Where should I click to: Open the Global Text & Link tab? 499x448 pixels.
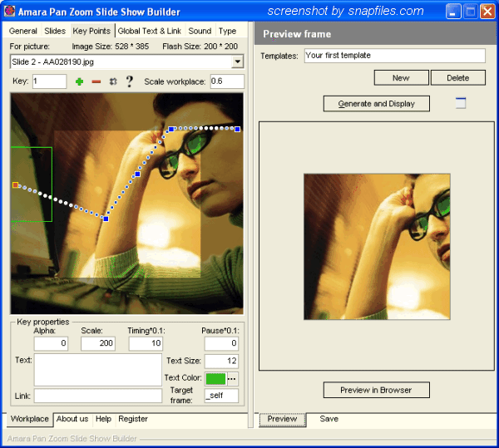[x=149, y=31]
